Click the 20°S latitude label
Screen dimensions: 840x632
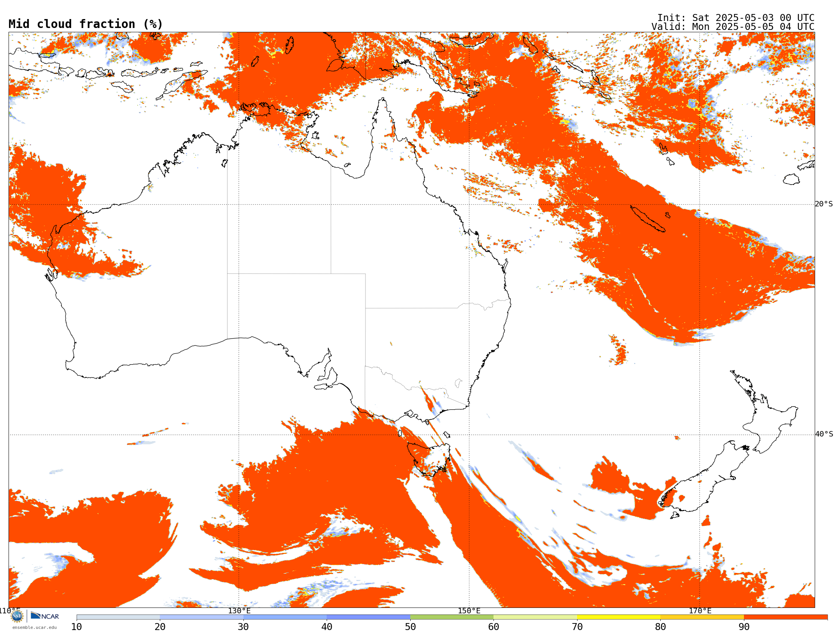pyautogui.click(x=824, y=204)
